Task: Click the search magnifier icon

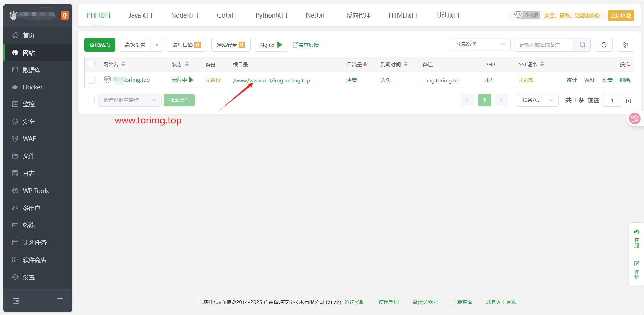Action: click(582, 44)
